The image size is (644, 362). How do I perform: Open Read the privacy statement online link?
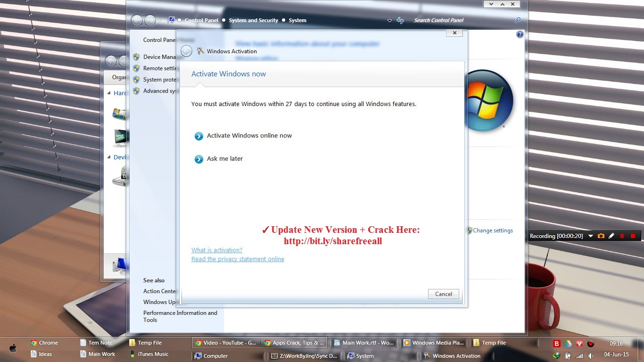click(238, 259)
